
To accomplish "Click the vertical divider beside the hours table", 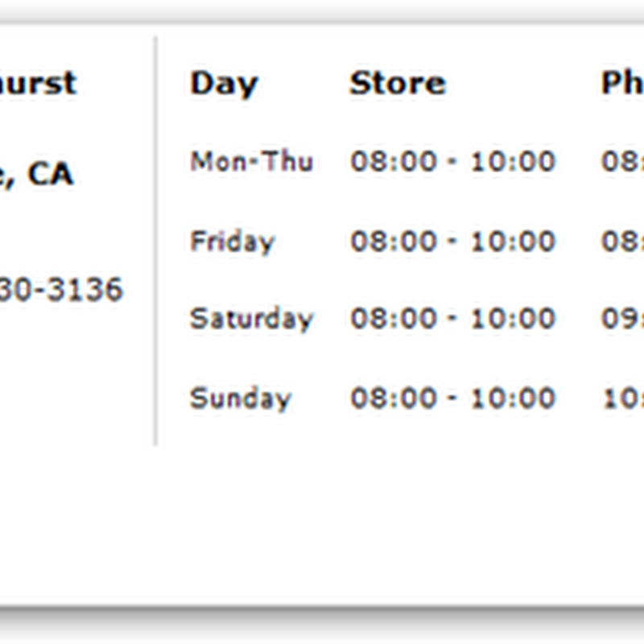I will pos(155,242).
